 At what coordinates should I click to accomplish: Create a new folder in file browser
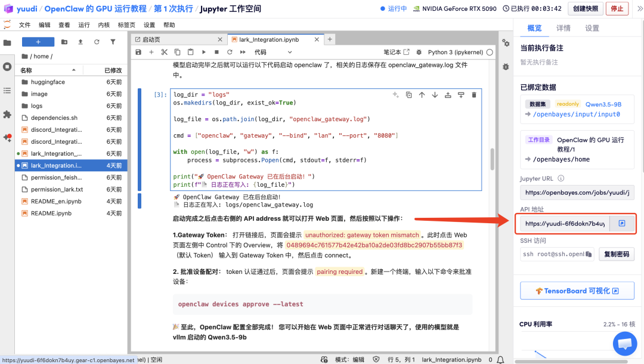coord(64,42)
